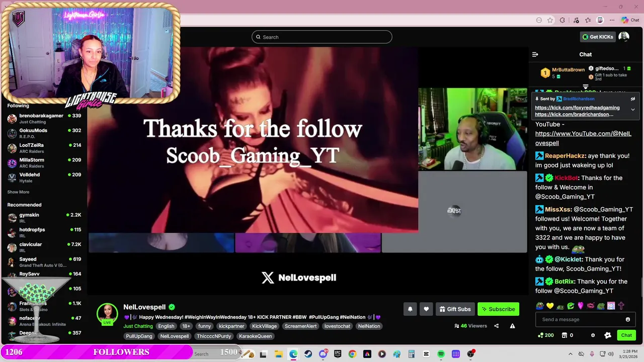This screenshot has width=644, height=362.
Task: Select the English tag
Action: [166, 326]
